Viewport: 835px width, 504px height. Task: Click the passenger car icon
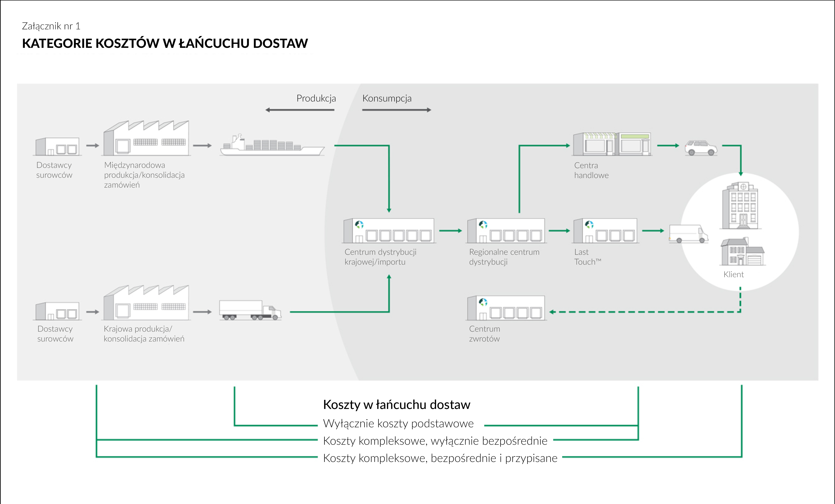point(701,148)
